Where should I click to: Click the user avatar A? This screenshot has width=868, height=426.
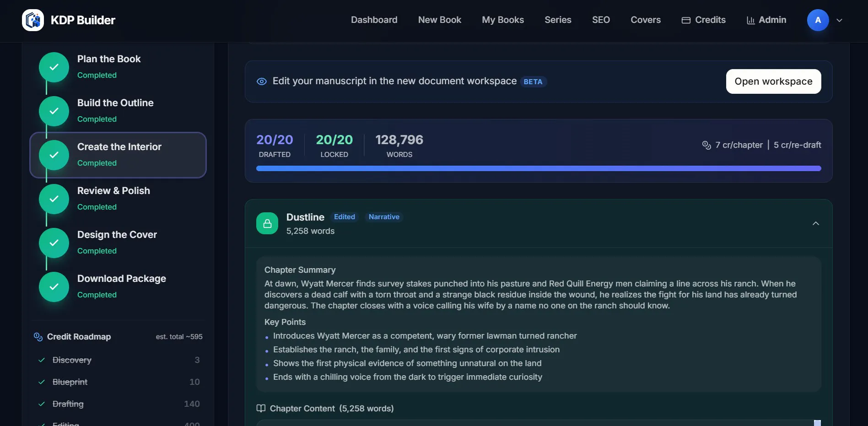pos(818,20)
